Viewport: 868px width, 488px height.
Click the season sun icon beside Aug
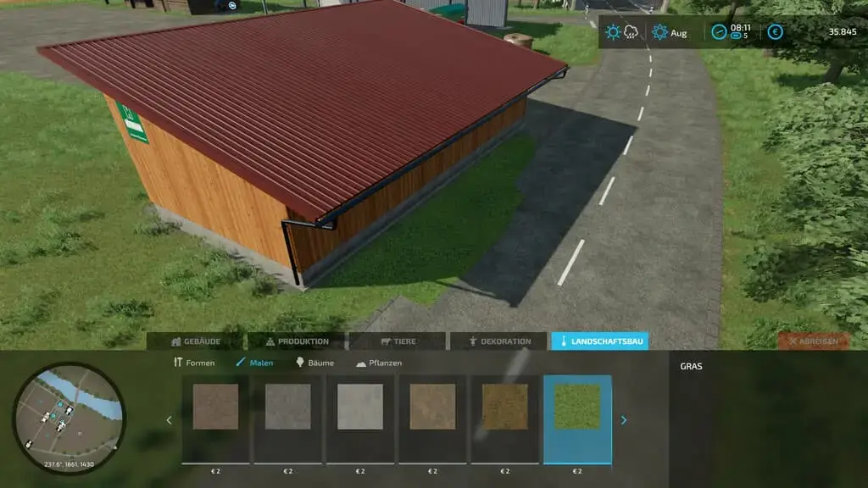[x=659, y=33]
